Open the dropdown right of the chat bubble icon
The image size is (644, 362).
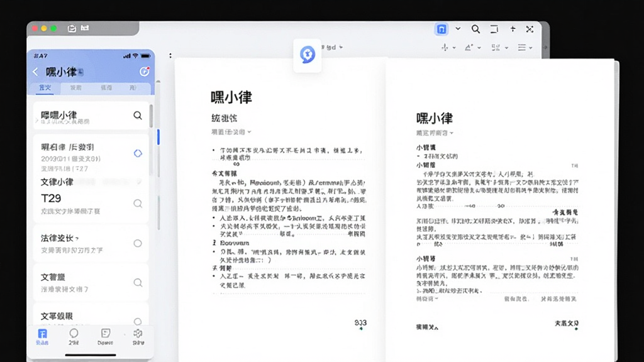(x=341, y=47)
